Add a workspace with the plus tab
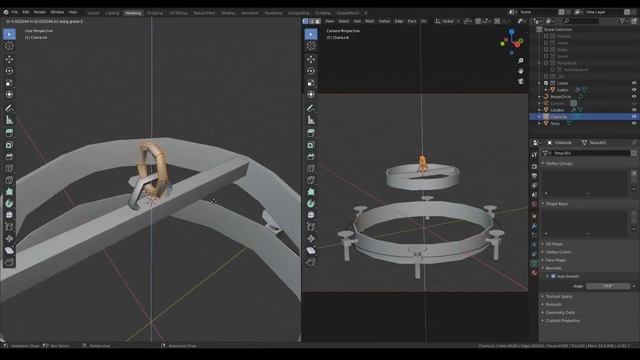 click(x=366, y=13)
